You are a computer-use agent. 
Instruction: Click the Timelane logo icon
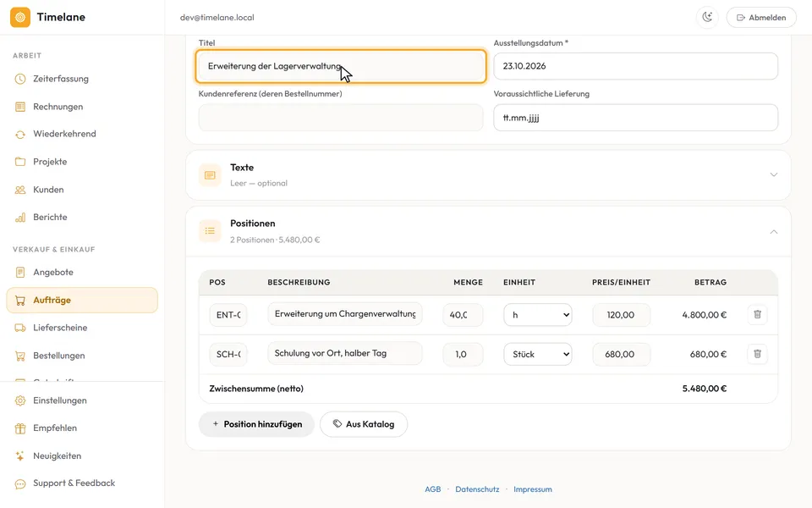(x=20, y=17)
